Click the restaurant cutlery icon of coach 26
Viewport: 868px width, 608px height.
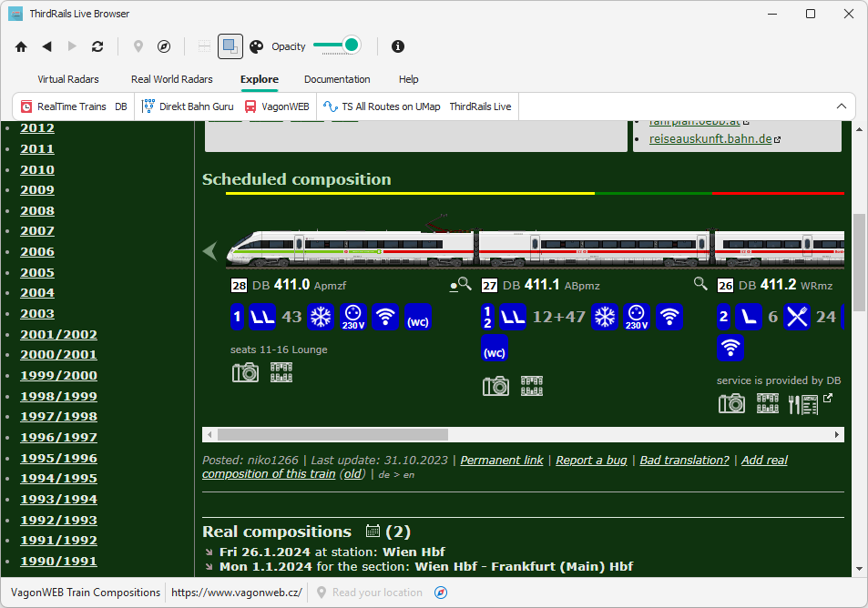pos(797,317)
